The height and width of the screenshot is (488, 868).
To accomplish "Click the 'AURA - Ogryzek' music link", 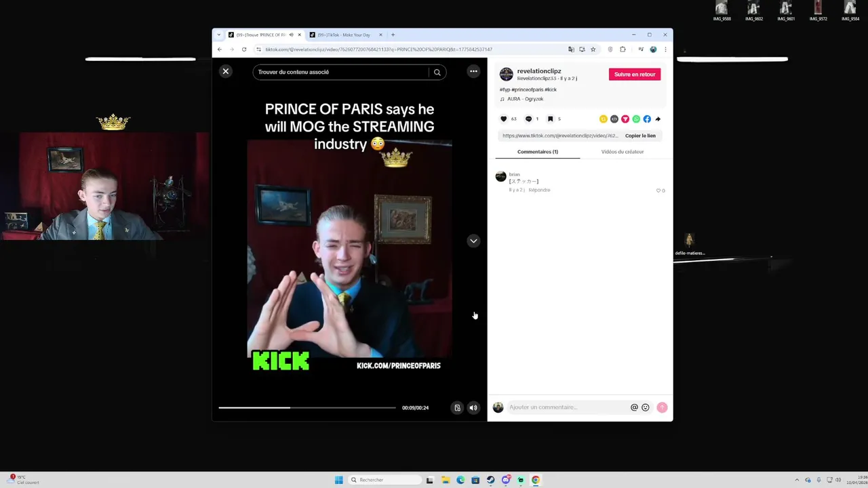I will pos(525,99).
